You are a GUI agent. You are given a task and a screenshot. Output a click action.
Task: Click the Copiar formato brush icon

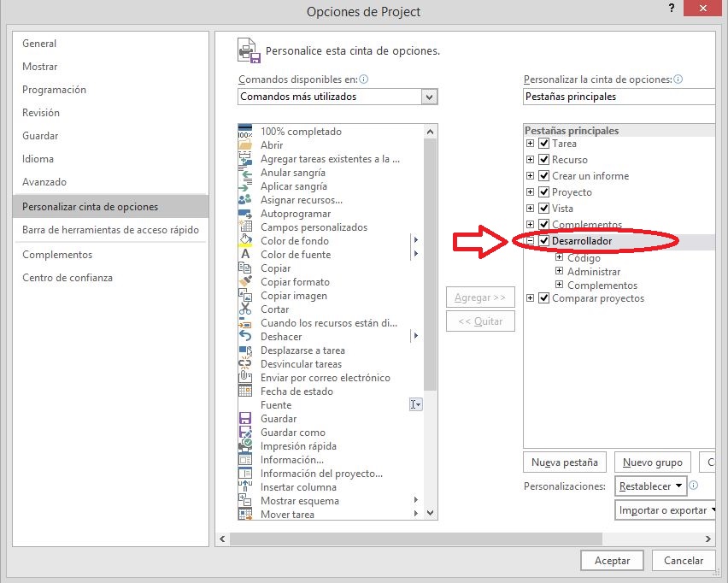click(x=244, y=282)
